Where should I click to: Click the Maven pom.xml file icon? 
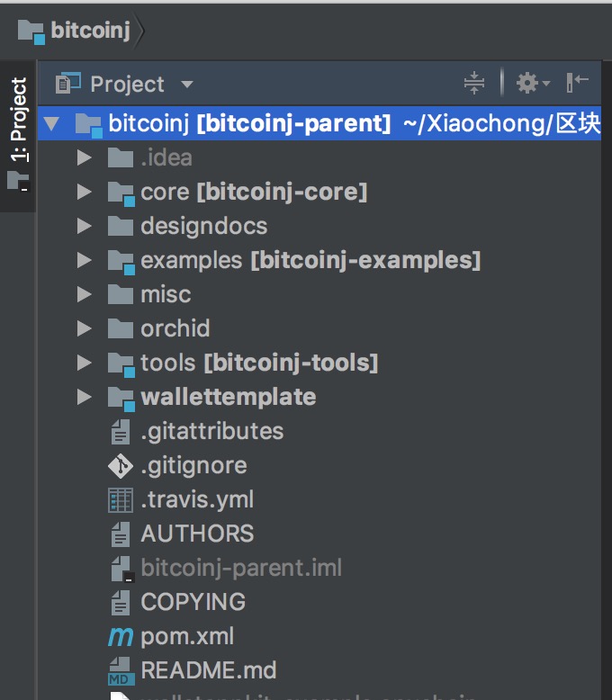point(120,636)
